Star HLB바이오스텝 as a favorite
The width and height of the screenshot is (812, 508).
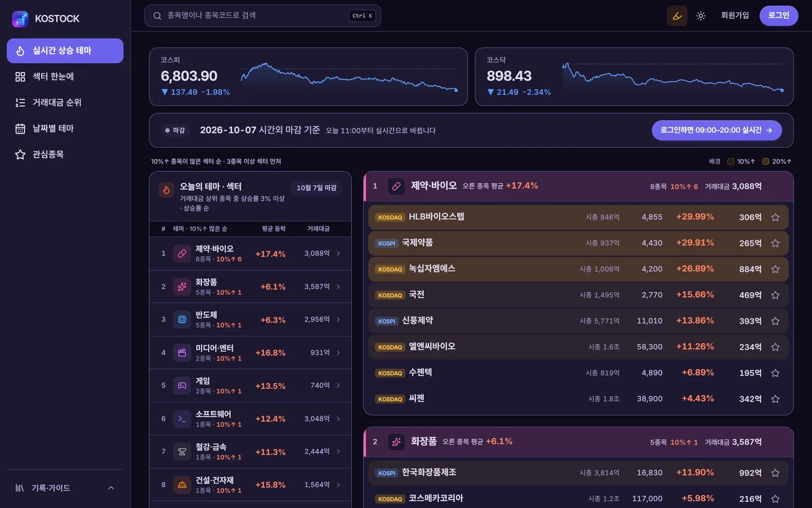click(x=775, y=217)
